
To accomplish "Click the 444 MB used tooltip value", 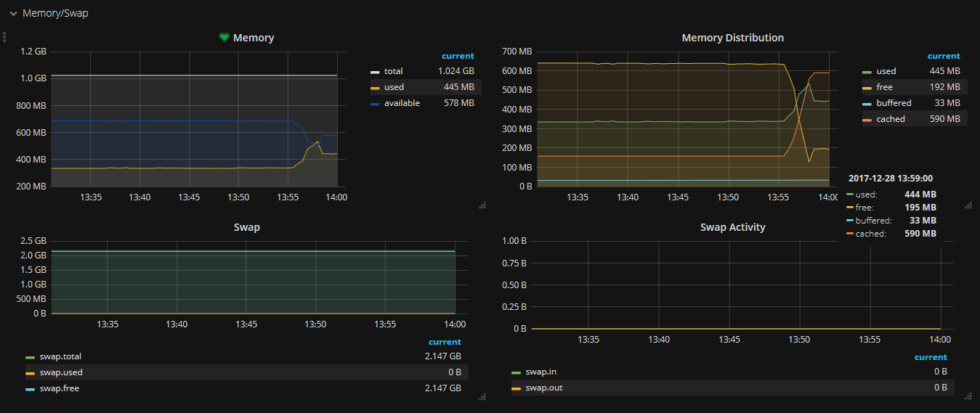I will coord(920,195).
